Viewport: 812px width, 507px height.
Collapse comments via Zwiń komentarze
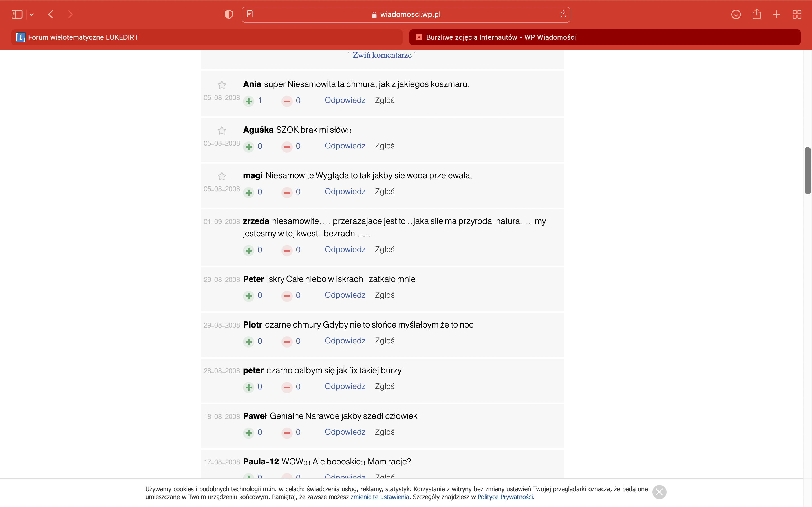pos(382,55)
